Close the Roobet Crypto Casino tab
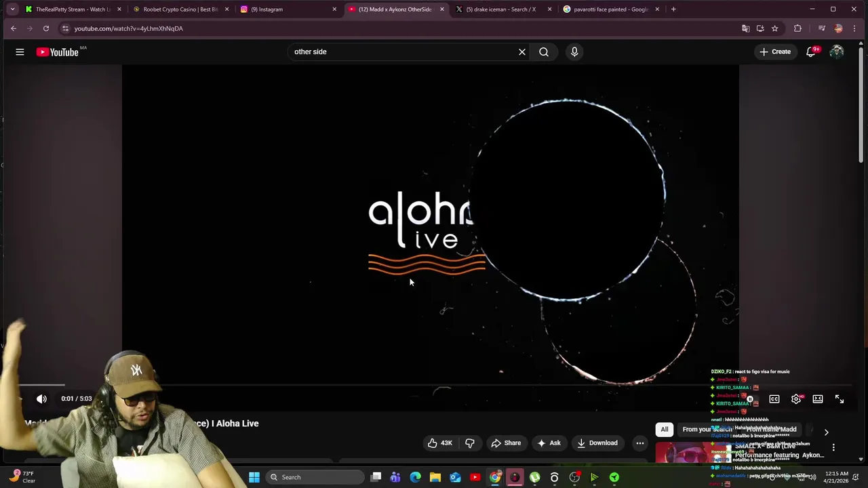This screenshot has height=488, width=868. click(226, 9)
